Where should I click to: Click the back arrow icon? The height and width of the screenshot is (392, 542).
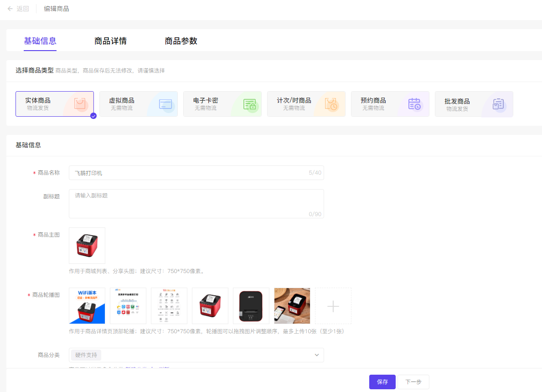(x=10, y=9)
